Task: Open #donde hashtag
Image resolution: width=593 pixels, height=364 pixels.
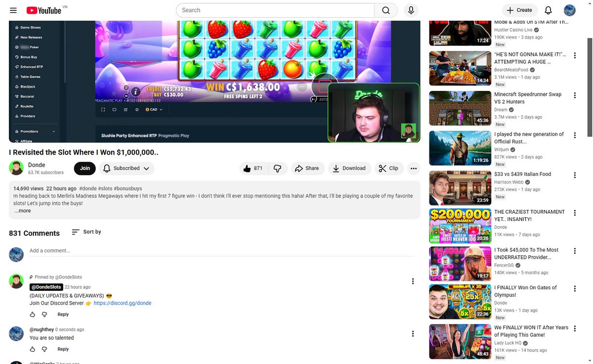Action: (x=88, y=189)
